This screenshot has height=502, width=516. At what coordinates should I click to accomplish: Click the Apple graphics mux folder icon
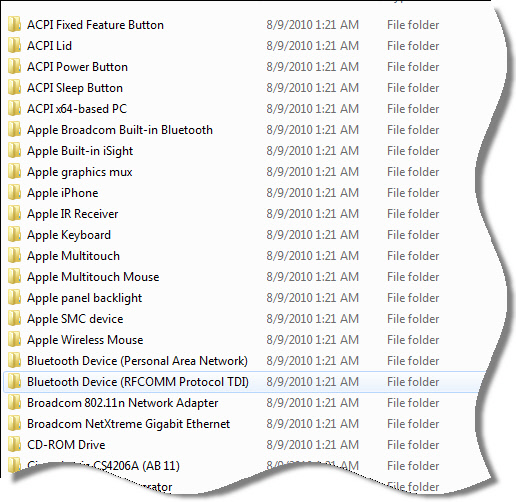(14, 172)
